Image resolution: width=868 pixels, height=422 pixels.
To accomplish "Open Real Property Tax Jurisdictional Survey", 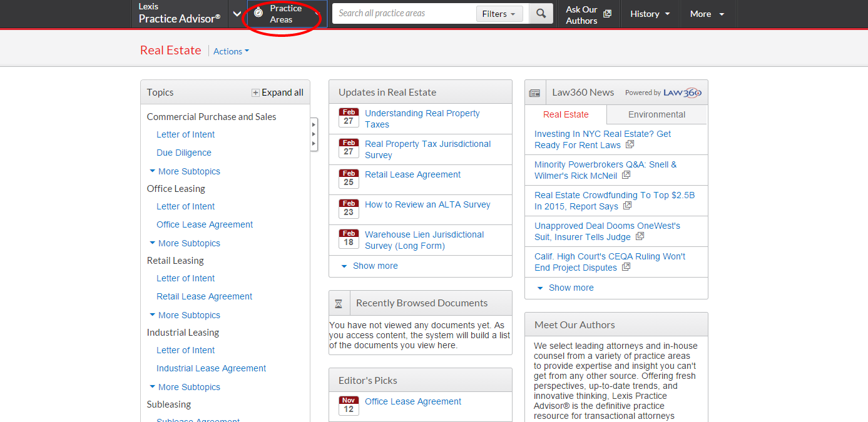I will click(428, 149).
